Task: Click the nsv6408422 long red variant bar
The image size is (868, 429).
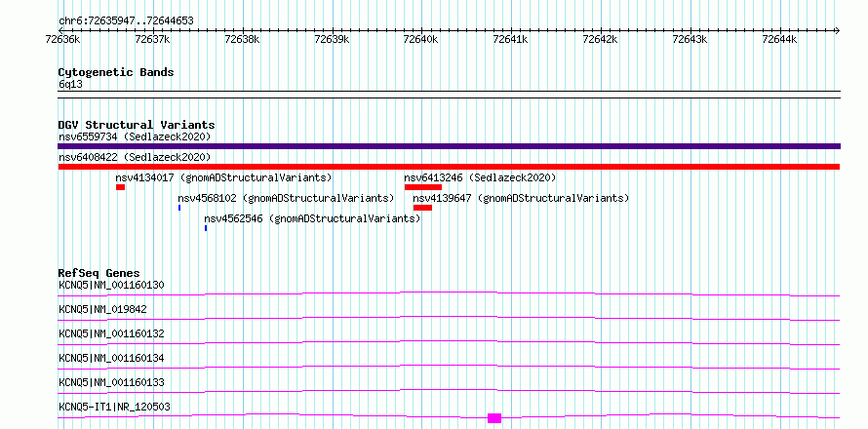Action: tap(449, 167)
